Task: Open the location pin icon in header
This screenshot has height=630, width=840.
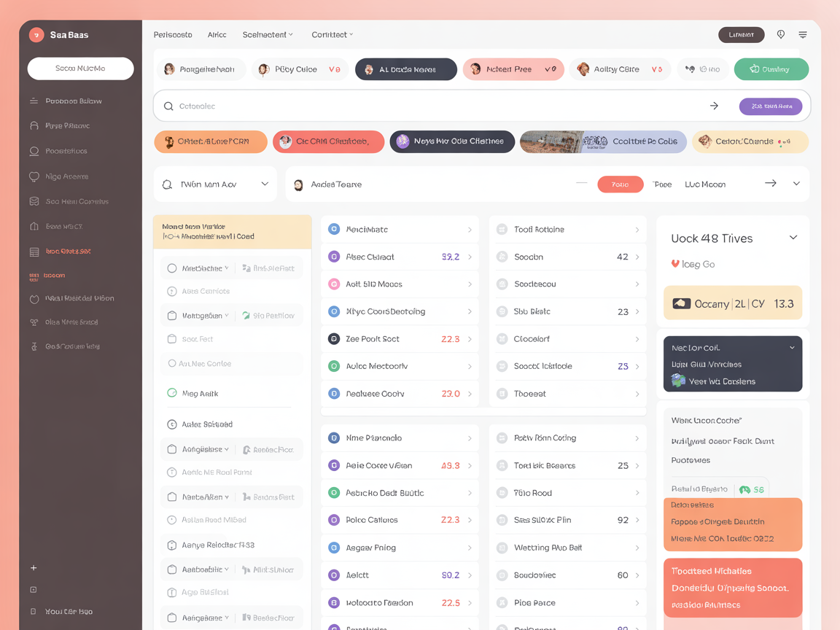Action: [x=780, y=34]
